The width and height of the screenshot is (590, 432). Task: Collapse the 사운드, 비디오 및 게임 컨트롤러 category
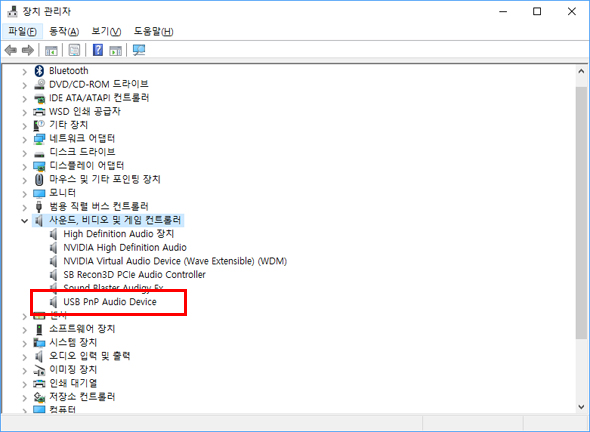point(24,221)
